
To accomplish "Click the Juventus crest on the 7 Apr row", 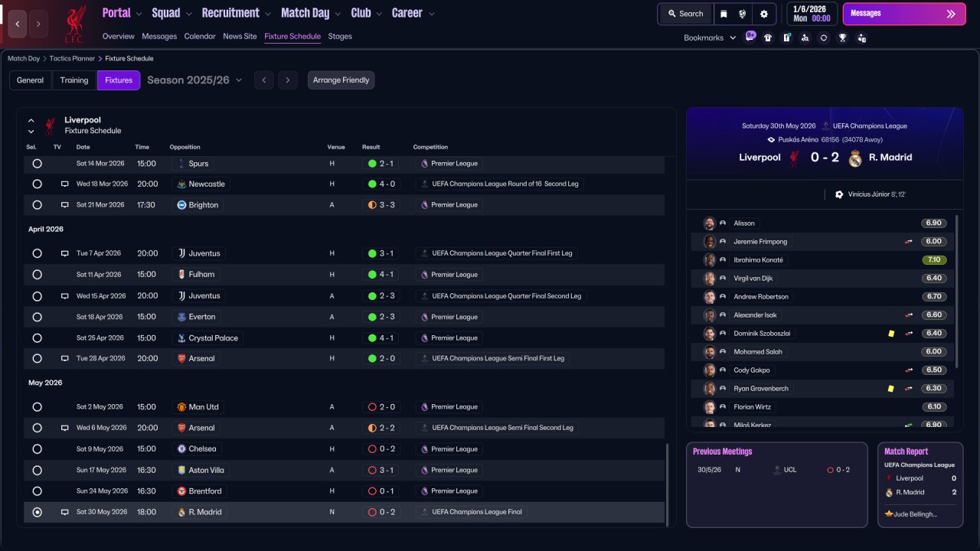I will 181,253.
